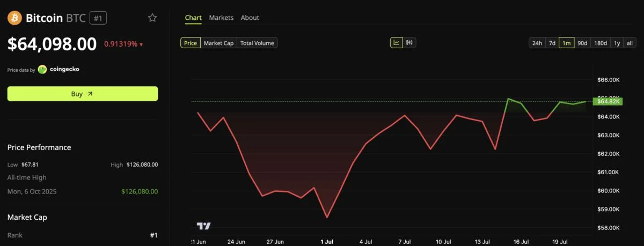The width and height of the screenshot is (644, 246).
Task: Click the Price Performance heading
Action: click(39, 147)
